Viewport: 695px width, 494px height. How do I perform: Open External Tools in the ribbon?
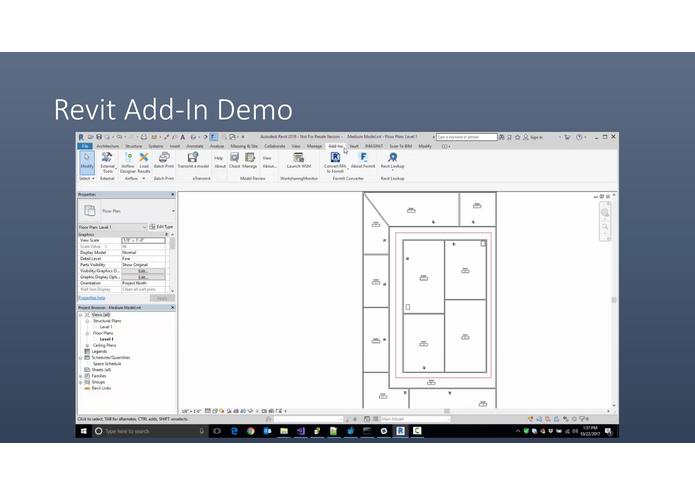click(x=107, y=162)
